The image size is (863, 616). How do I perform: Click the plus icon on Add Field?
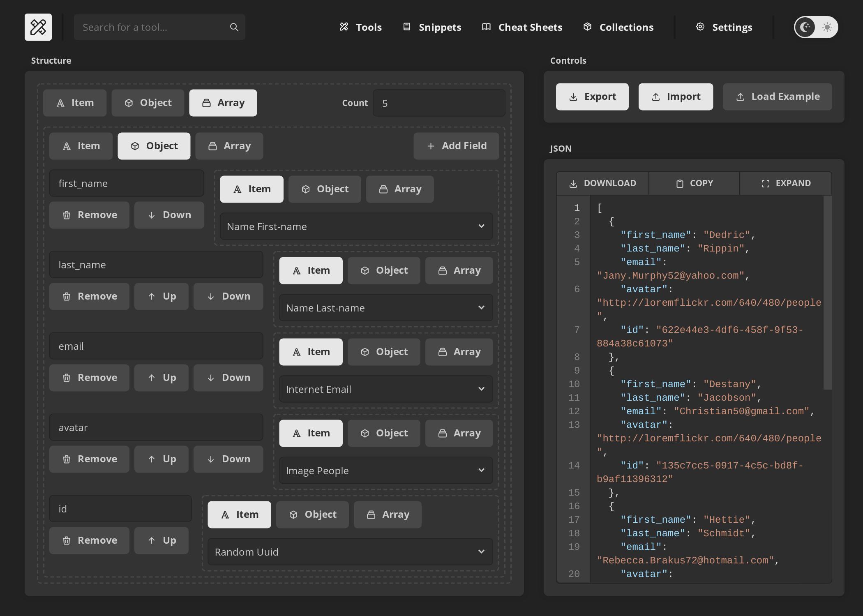[430, 146]
